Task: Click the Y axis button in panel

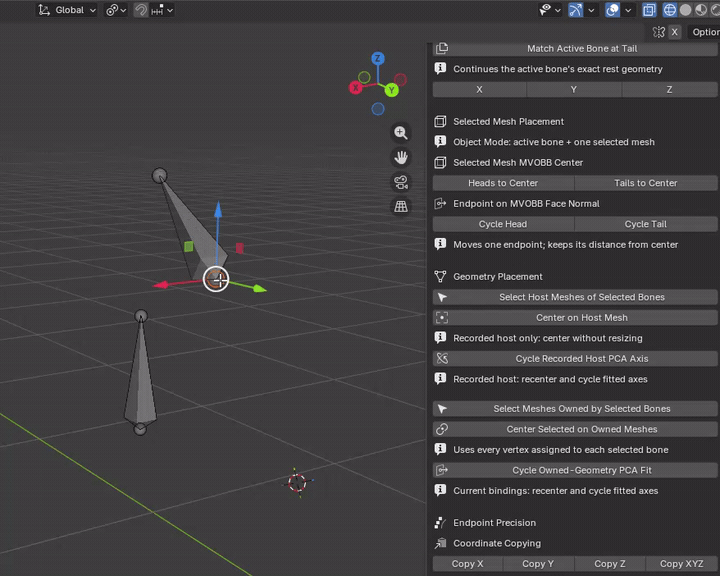Action: pyautogui.click(x=574, y=90)
